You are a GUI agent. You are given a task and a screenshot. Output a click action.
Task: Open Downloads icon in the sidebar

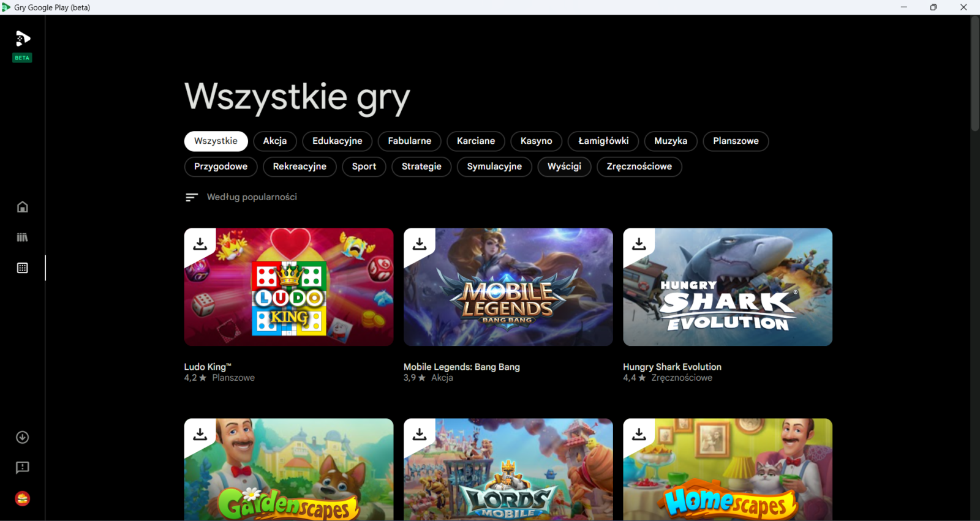click(x=23, y=437)
